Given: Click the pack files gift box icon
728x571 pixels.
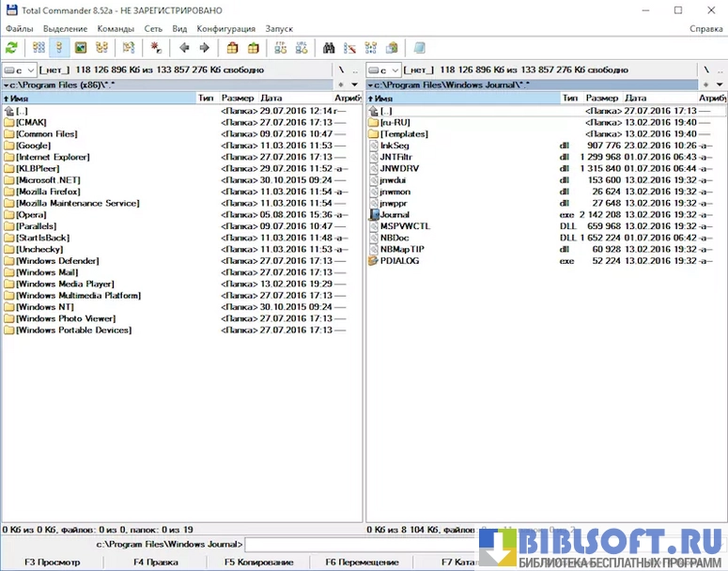Looking at the screenshot, I should click(232, 48).
